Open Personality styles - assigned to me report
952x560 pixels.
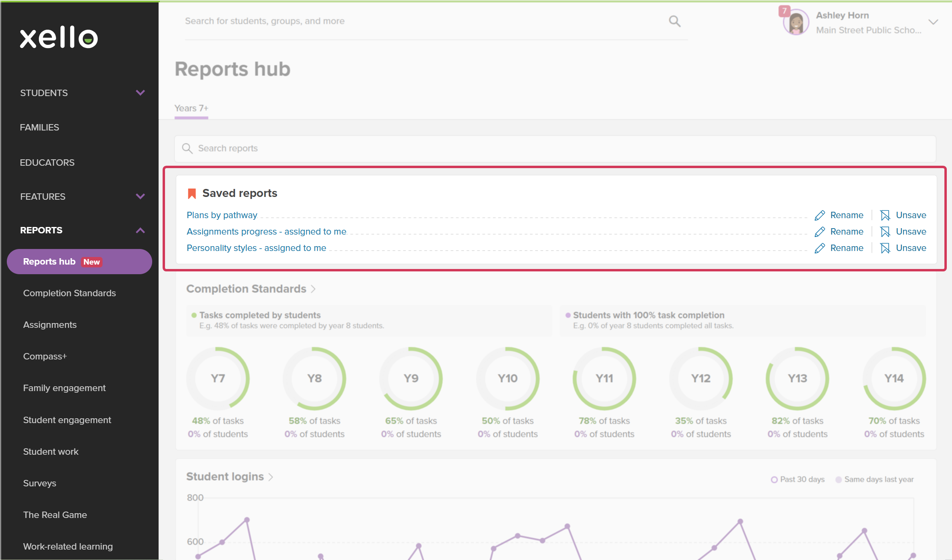pos(256,248)
